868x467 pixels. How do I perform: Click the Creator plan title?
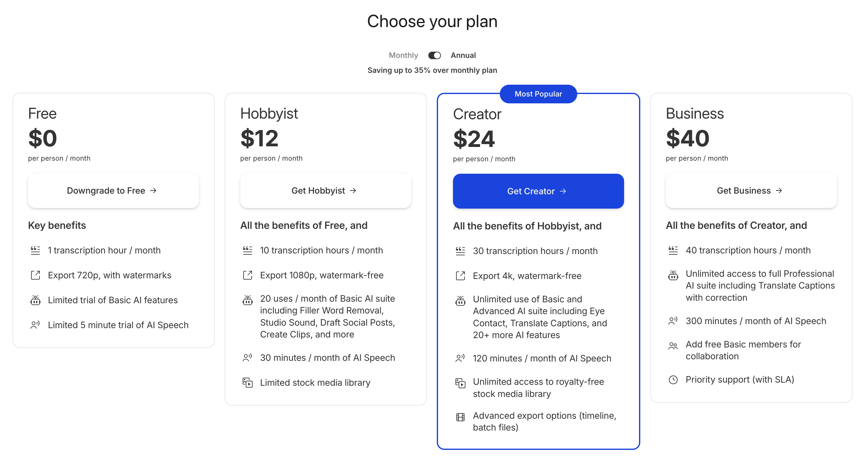[477, 114]
